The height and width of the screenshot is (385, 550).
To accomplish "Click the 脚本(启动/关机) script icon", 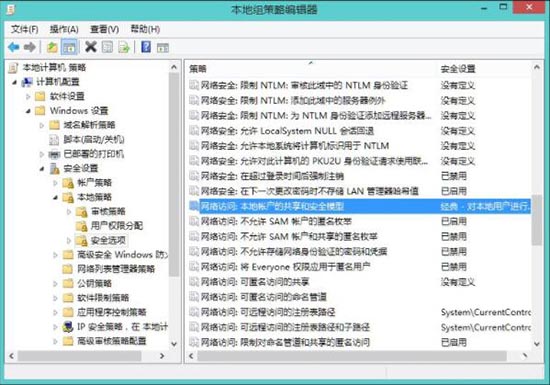I will [x=54, y=140].
